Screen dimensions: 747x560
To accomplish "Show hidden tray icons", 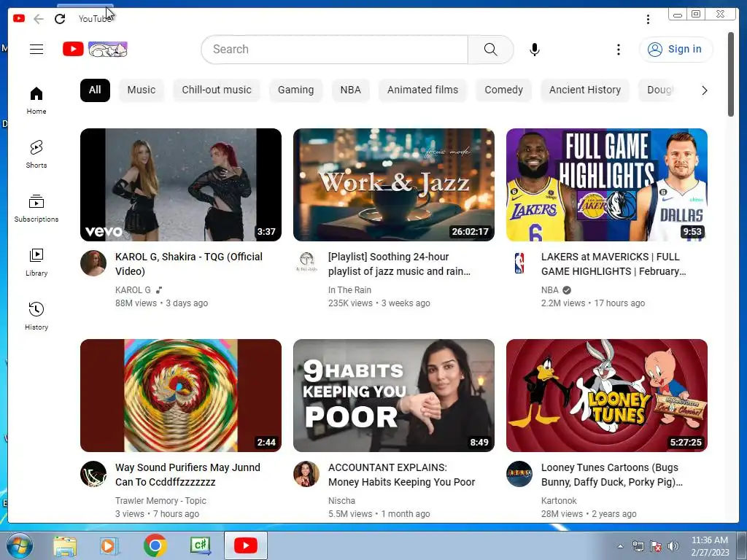I will 620,546.
